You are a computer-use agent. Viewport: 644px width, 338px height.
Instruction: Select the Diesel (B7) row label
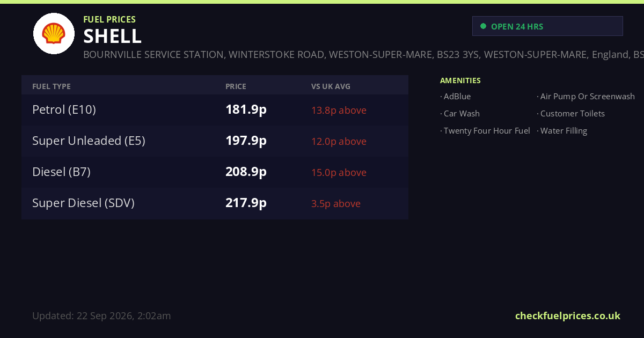point(61,172)
